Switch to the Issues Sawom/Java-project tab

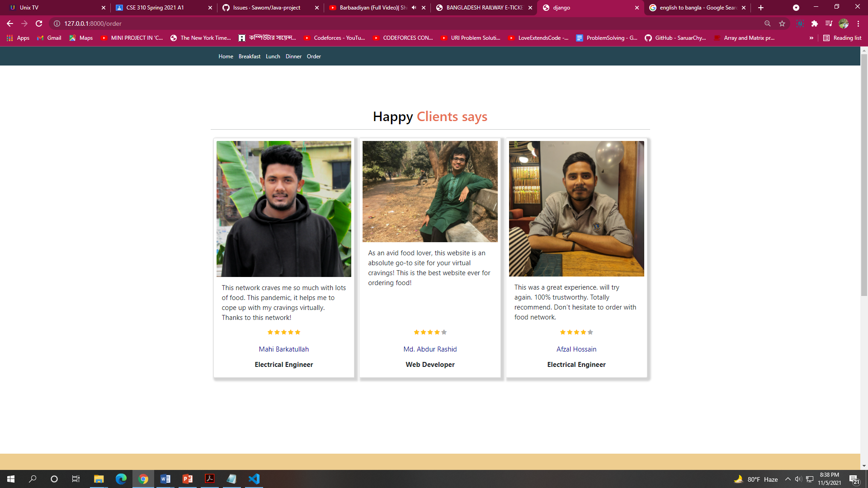pos(267,8)
